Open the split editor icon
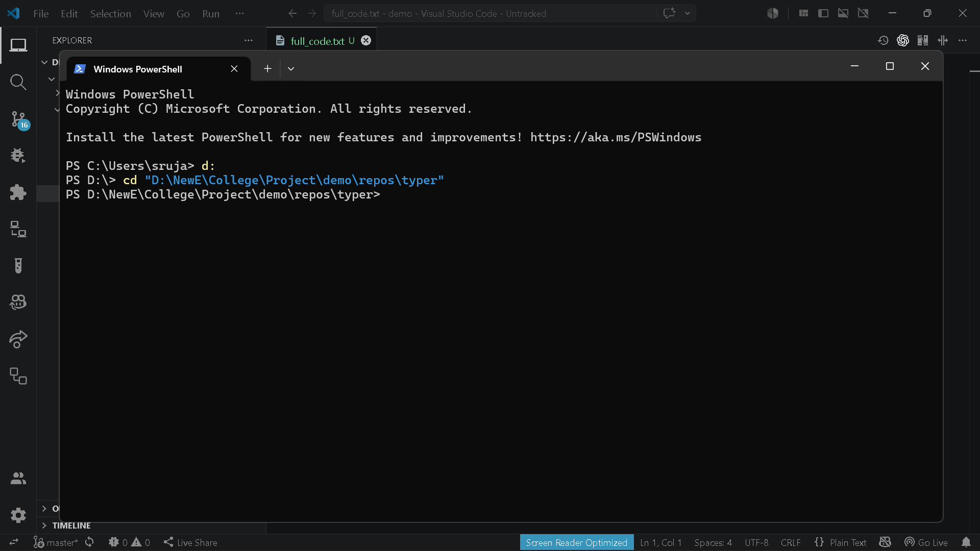The width and height of the screenshot is (980, 551). pos(943,40)
